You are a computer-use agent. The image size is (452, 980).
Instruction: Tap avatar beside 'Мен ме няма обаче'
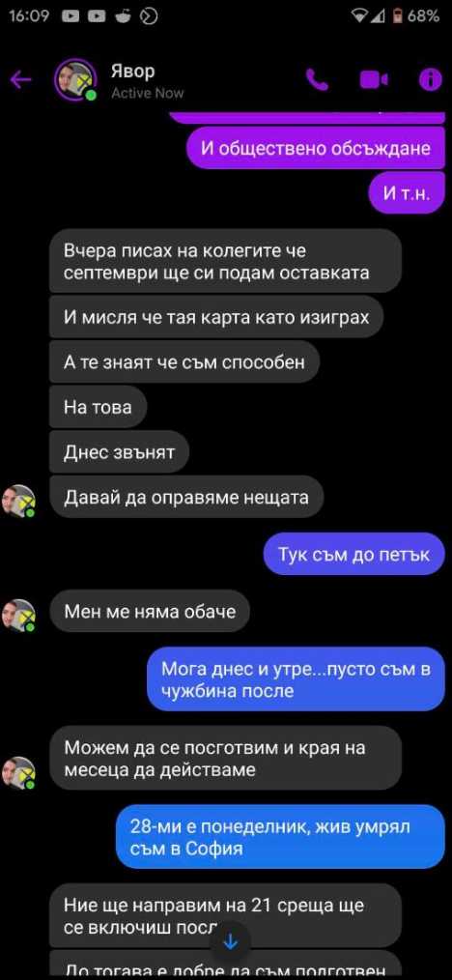point(18,615)
